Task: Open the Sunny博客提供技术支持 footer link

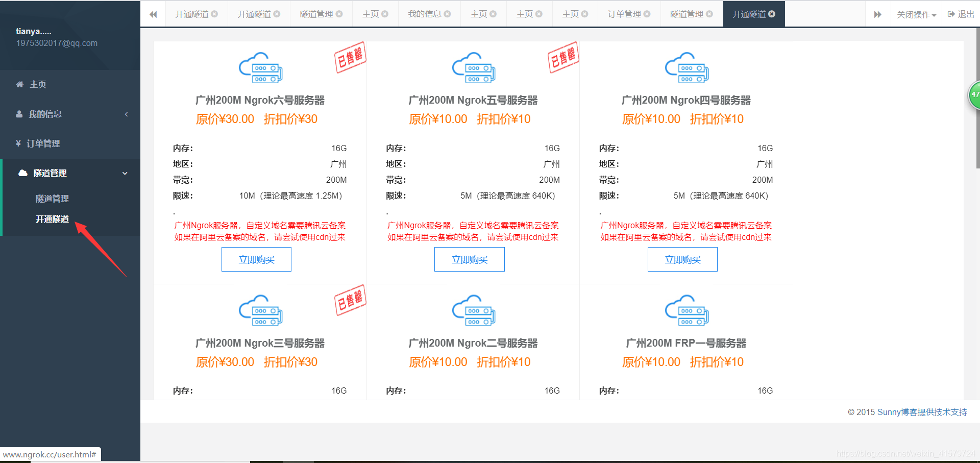Action: coord(922,412)
